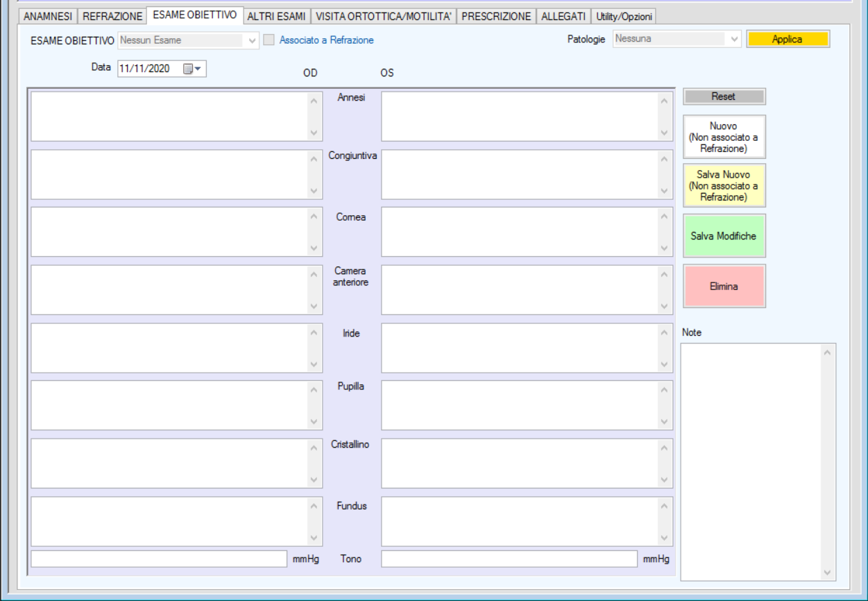Click the yellow Salva Nuovo button
The height and width of the screenshot is (601, 868).
click(724, 186)
